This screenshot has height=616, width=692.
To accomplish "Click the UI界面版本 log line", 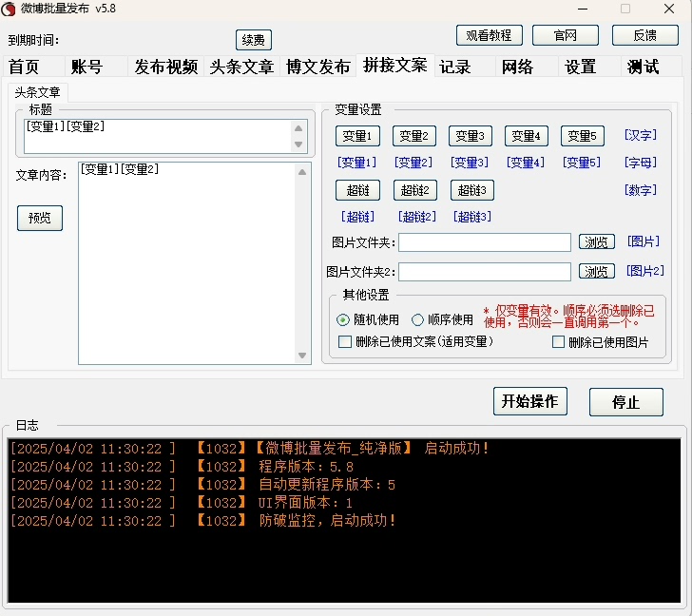I will (x=182, y=503).
